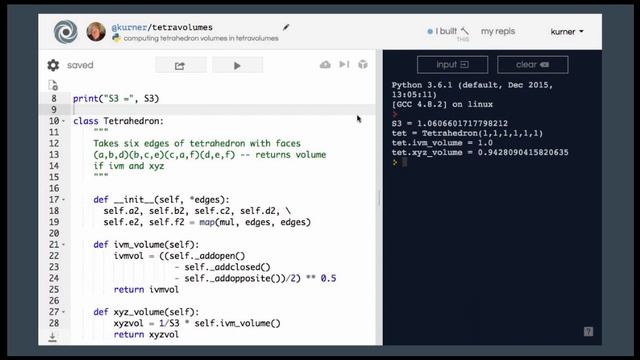This screenshot has width=640, height=360.
Task: Click '(a,b,d)(b,c,e)(c,a,f)(d,e,f) -- returns volume' text
Action: (209, 155)
